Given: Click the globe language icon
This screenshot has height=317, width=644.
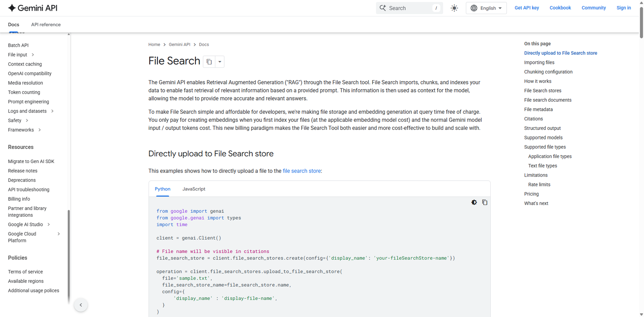Looking at the screenshot, I should tap(474, 8).
